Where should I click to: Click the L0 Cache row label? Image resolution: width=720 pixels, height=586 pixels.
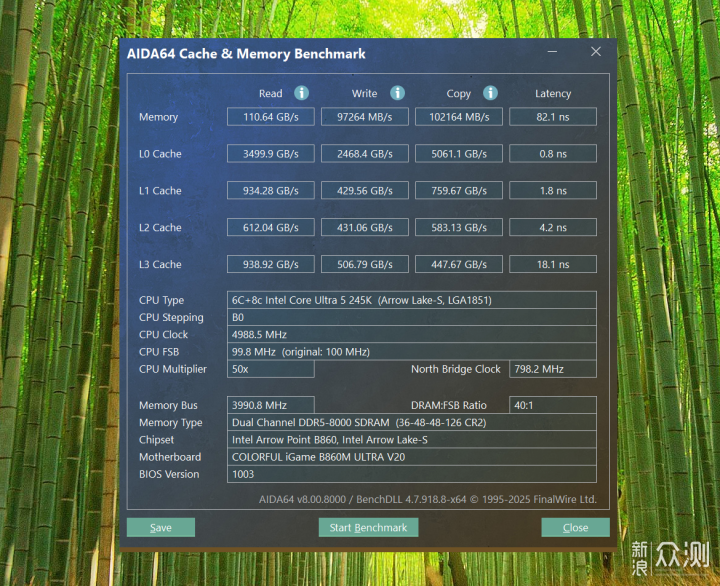point(160,154)
